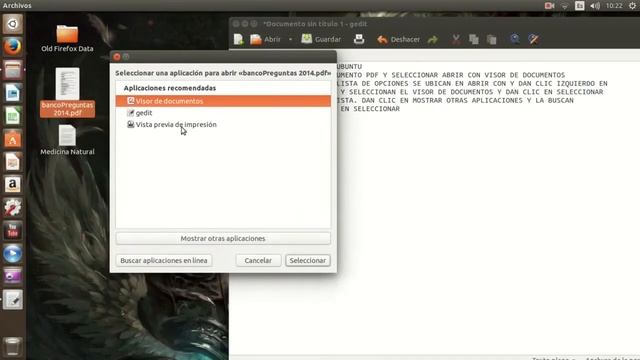Click the Cancelar button
The width and height of the screenshot is (640, 360).
point(258,260)
